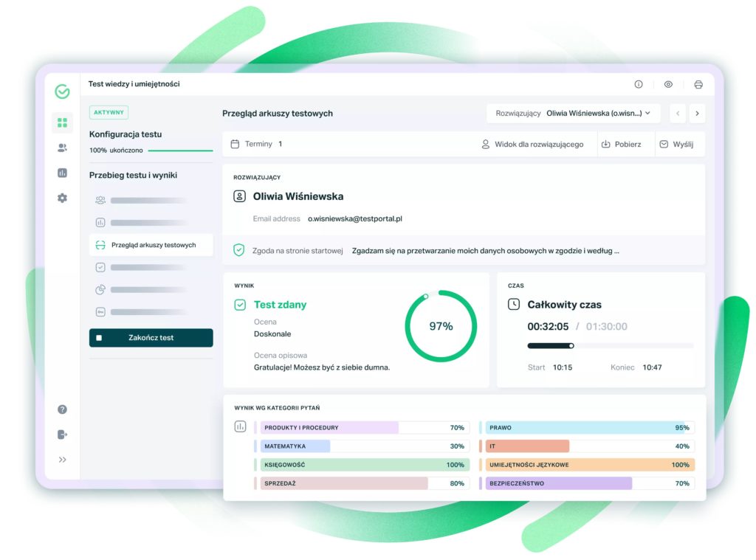Click the 97% circular score gauge
The image size is (756, 560).
[x=441, y=326]
